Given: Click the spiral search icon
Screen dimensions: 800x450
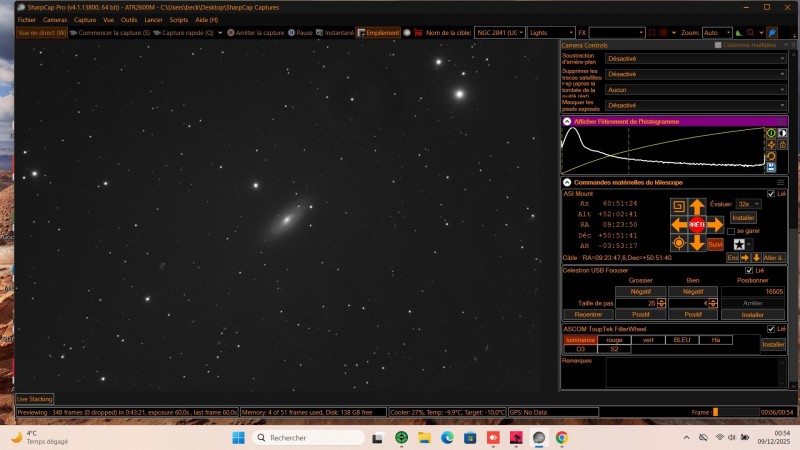Looking at the screenshot, I should pos(678,207).
